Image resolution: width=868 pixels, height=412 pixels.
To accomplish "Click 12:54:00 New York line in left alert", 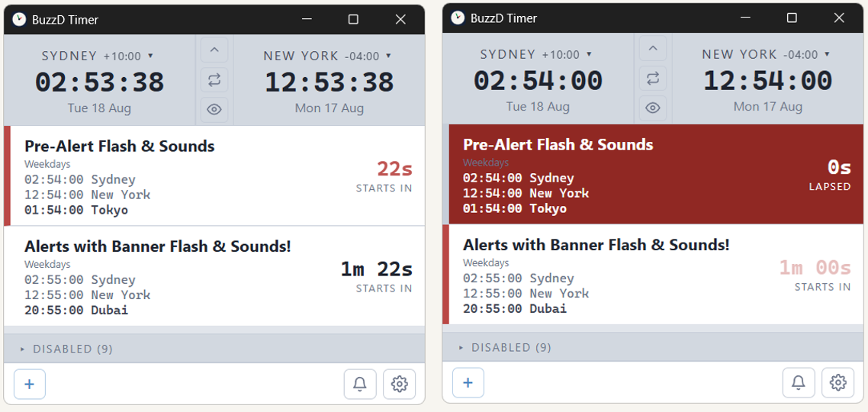I will point(88,195).
